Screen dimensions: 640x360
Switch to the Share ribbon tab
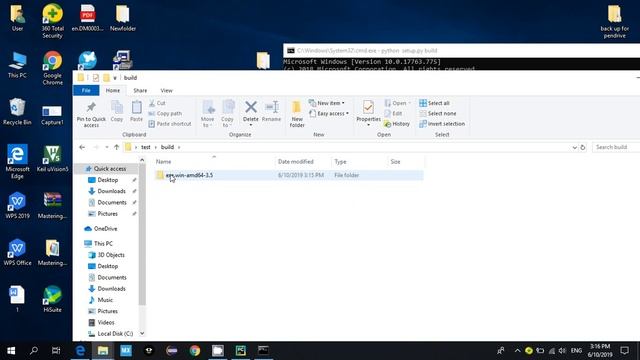point(140,90)
